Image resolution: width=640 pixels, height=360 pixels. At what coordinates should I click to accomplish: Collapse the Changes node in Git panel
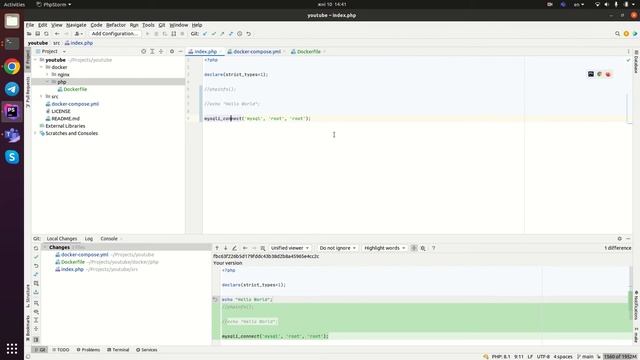coord(45,247)
